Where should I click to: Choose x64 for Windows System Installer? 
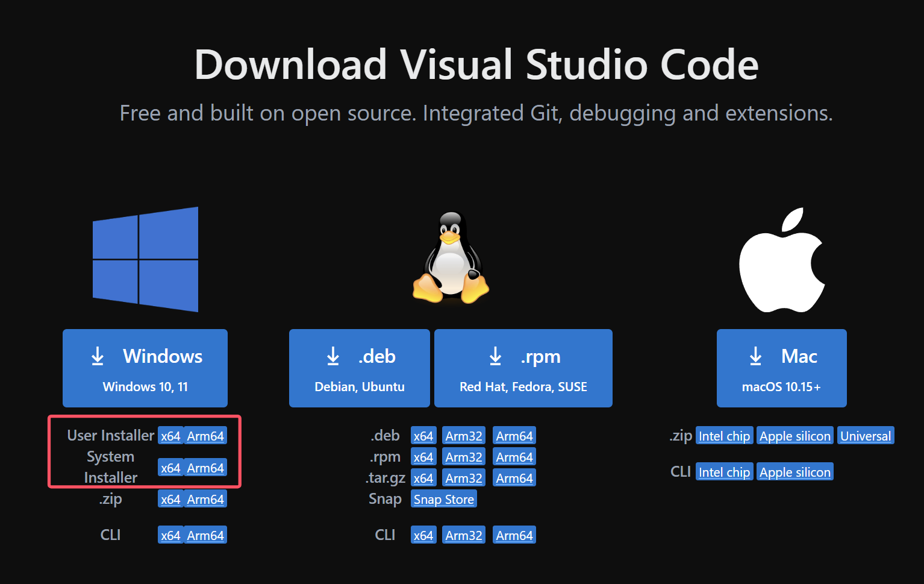(x=170, y=468)
